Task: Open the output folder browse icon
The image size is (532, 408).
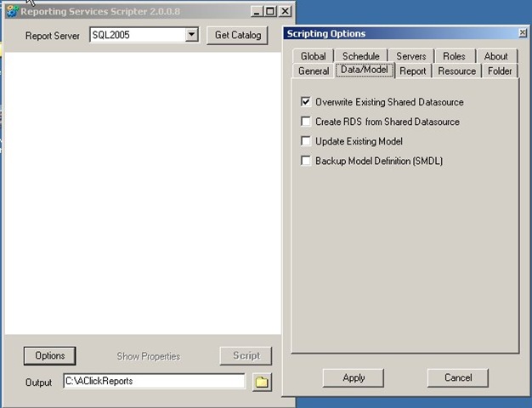Action: click(x=262, y=382)
